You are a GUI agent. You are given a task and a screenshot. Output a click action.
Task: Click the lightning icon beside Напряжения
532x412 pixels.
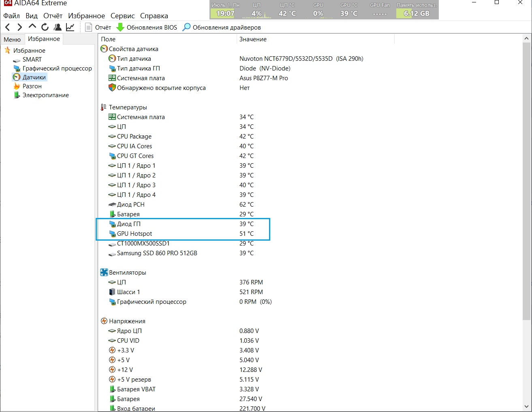click(104, 321)
